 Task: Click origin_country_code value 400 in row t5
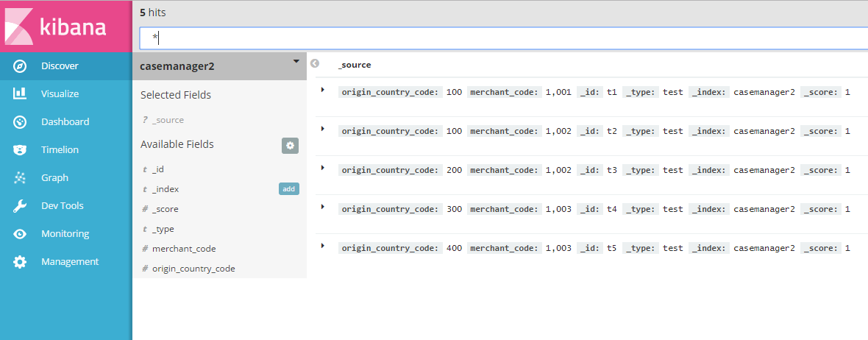pyautogui.click(x=454, y=248)
